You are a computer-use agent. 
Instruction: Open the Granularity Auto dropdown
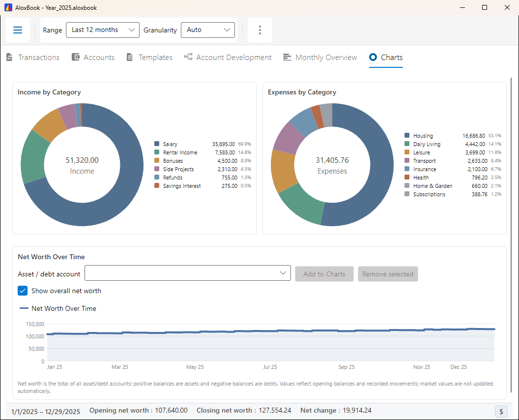pos(208,30)
